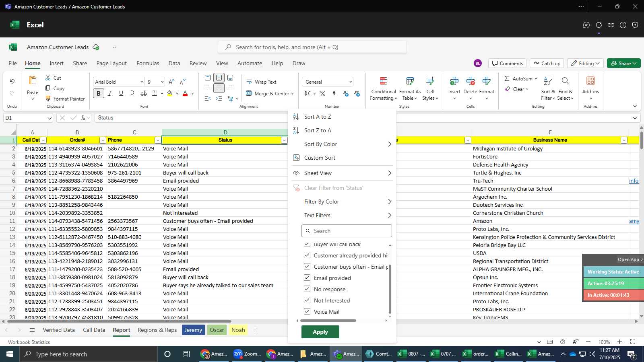Choose Sort Z to A
Image resolution: width=644 pixels, height=362 pixels.
click(342, 130)
